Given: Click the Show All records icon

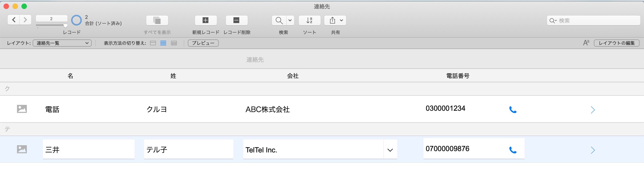Looking at the screenshot, I should pos(157,20).
